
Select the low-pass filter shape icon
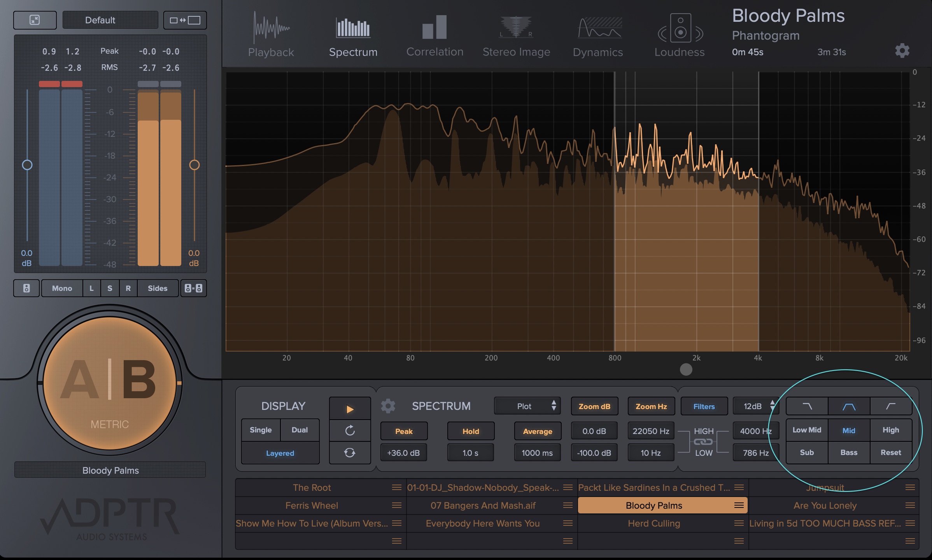coord(807,406)
